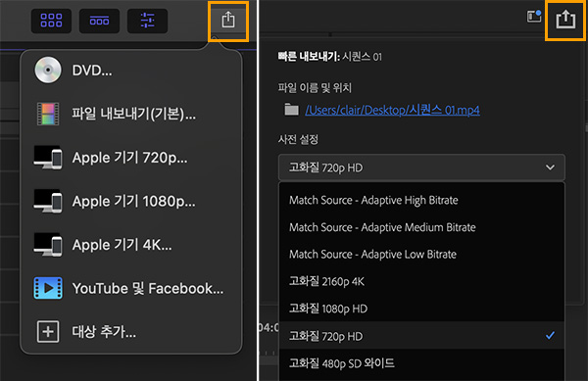Click the 사전 설정 label
This screenshot has width=588, height=381.
pyautogui.click(x=298, y=139)
